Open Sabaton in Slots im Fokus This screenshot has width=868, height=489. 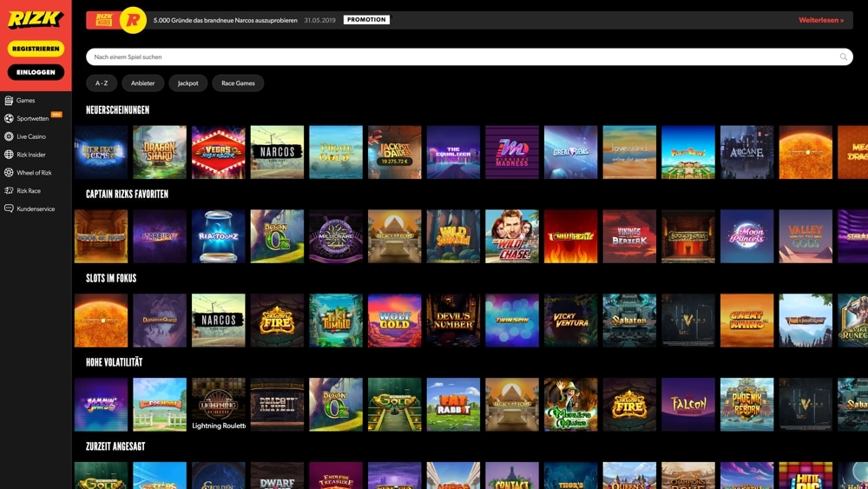[628, 320]
